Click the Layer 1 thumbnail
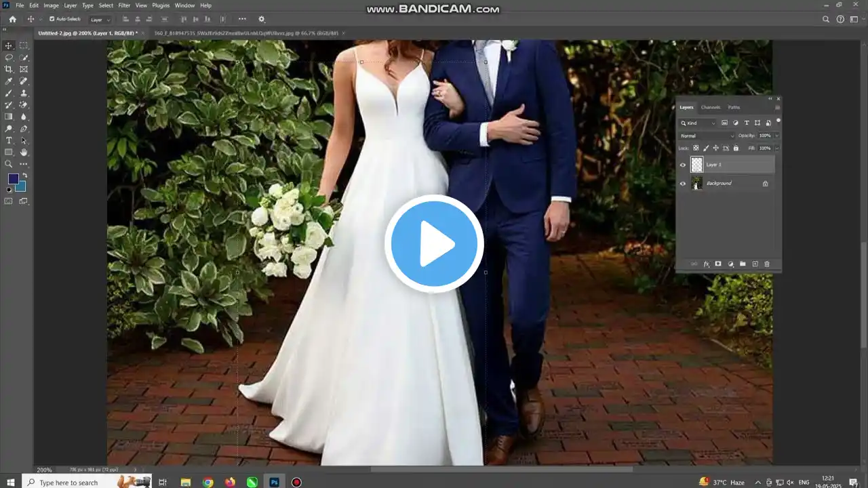The height and width of the screenshot is (488, 868). [697, 165]
